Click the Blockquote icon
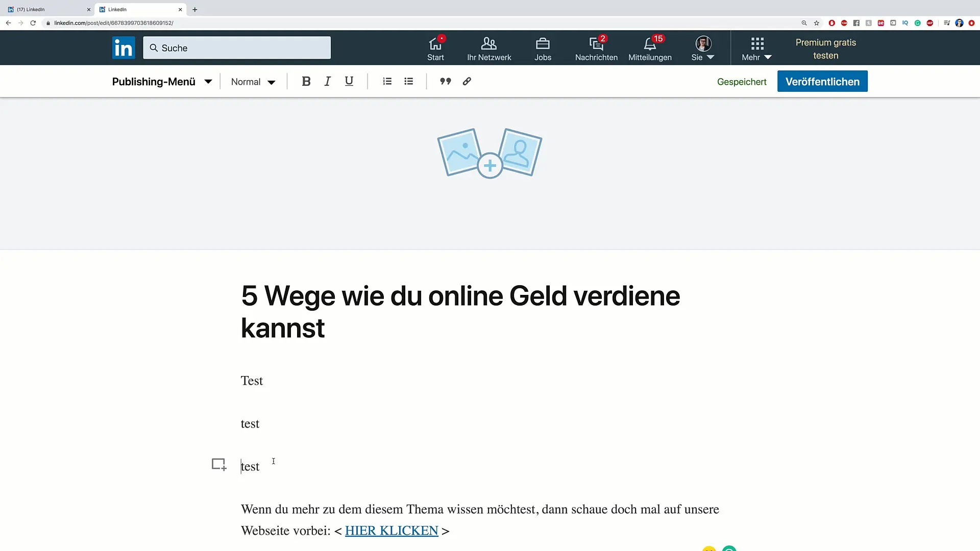This screenshot has height=551, width=980. pyautogui.click(x=445, y=82)
